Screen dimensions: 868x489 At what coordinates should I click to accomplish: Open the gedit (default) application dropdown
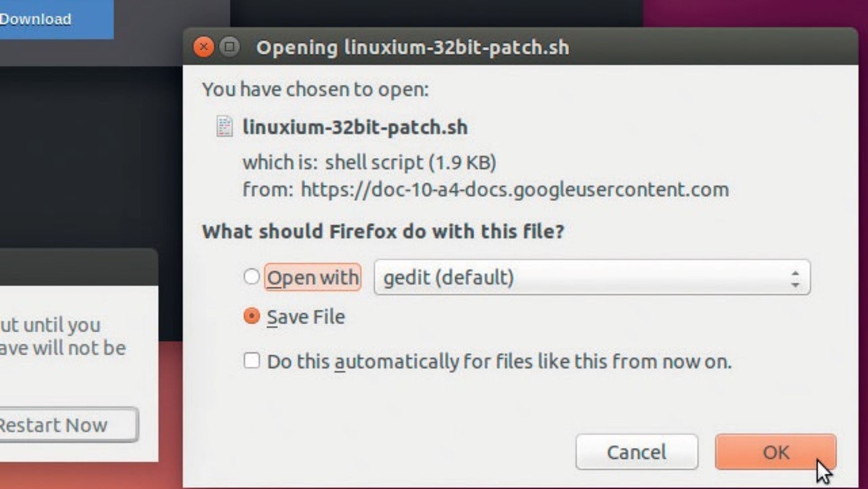(x=592, y=277)
